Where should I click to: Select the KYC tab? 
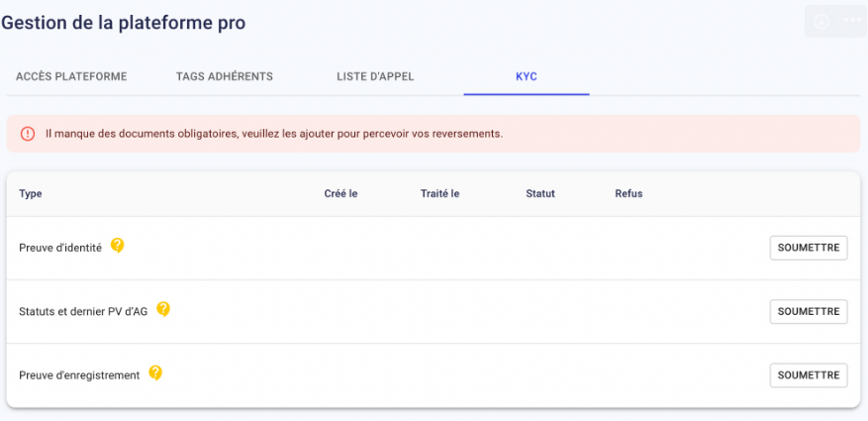click(x=527, y=76)
